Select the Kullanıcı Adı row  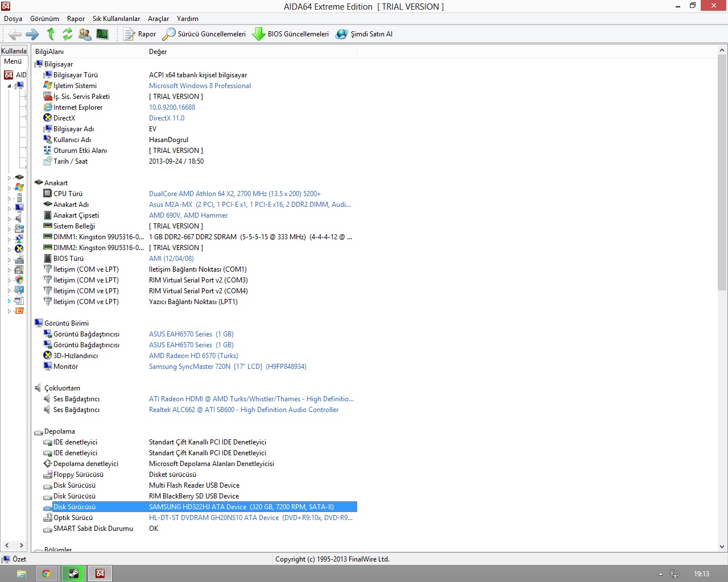(200, 140)
